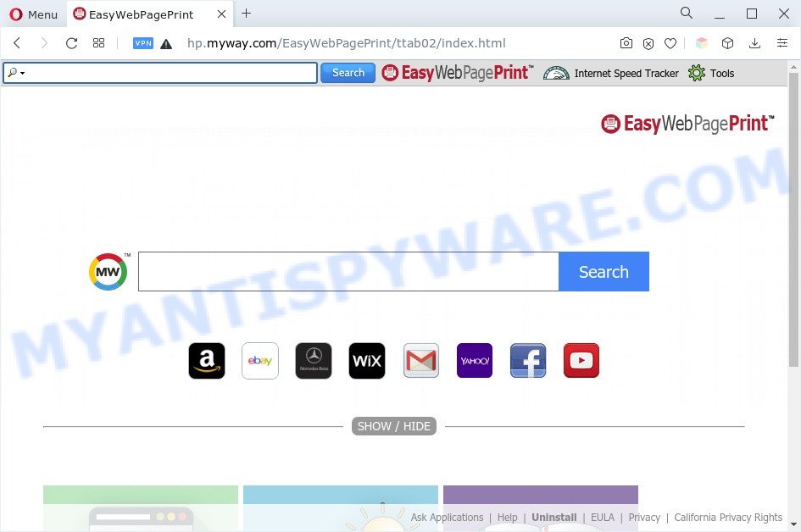Viewport: 801px width, 532px height.
Task: Open the Help footer link
Action: (x=507, y=518)
